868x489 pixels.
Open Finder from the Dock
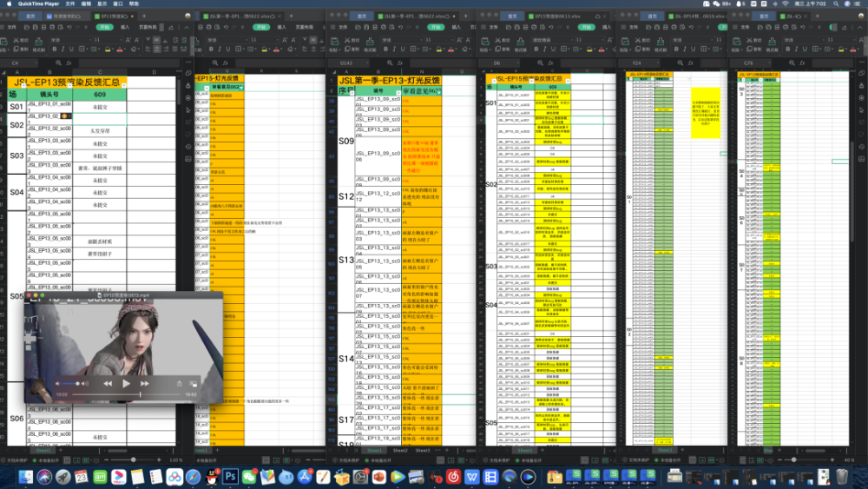(28, 477)
